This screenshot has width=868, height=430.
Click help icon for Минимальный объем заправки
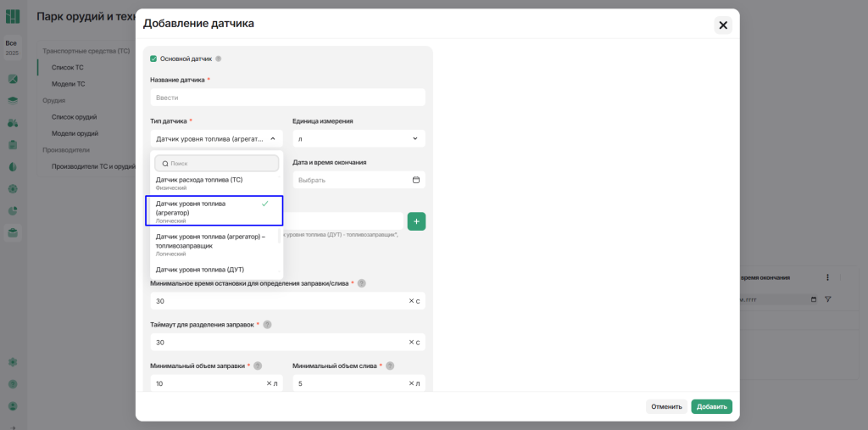tap(258, 366)
